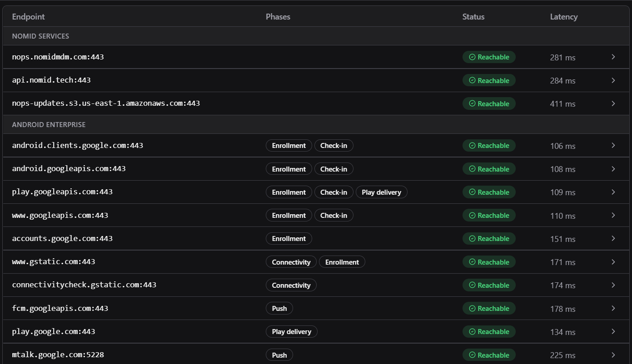Expand www.gstatic.com:443 row chevron
632x364 pixels.
613,262
